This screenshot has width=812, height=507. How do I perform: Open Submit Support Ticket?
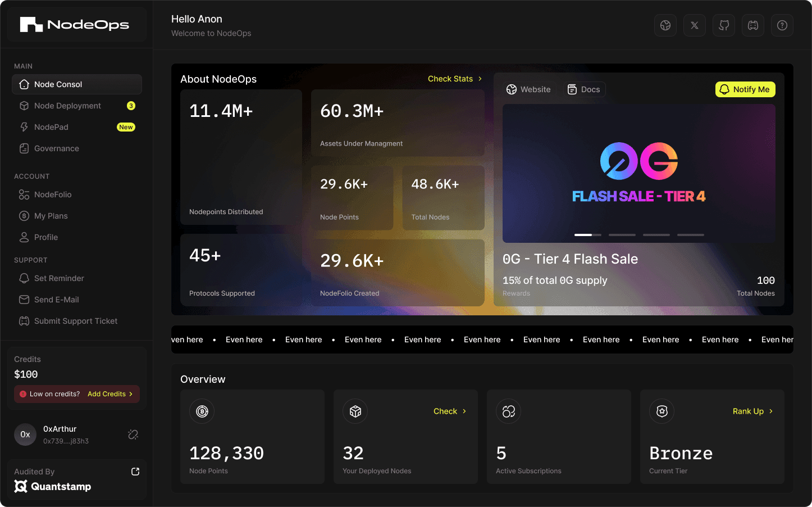pyautogui.click(x=77, y=321)
